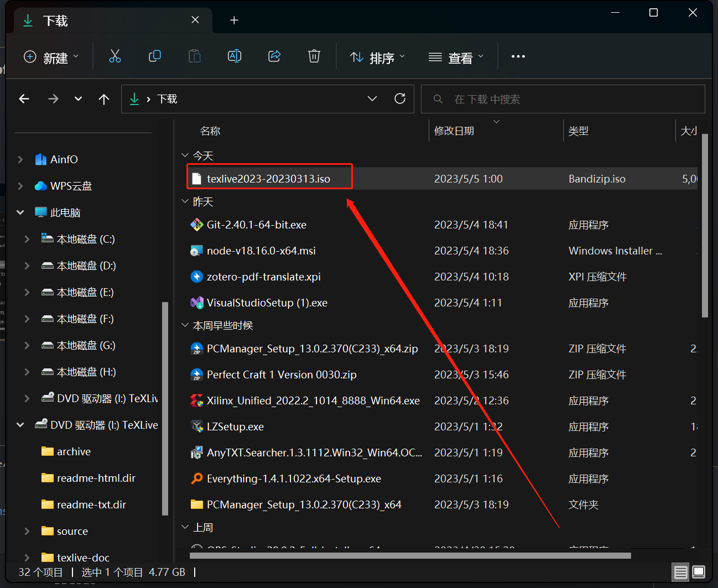This screenshot has width=718, height=588.
Task: Expand the AinfO tree node
Action: coord(20,159)
